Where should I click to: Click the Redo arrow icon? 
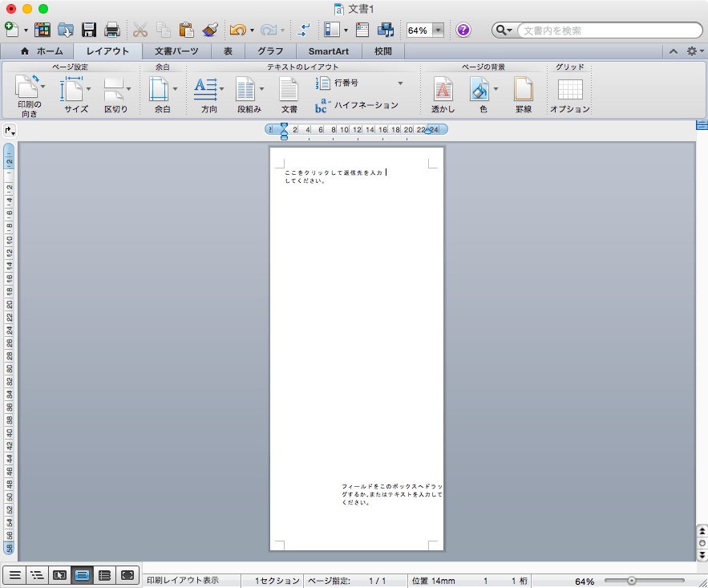coord(269,30)
